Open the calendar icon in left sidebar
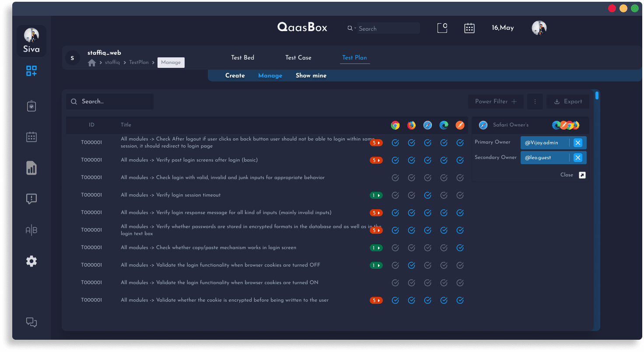The width and height of the screenshot is (644, 352). click(31, 137)
